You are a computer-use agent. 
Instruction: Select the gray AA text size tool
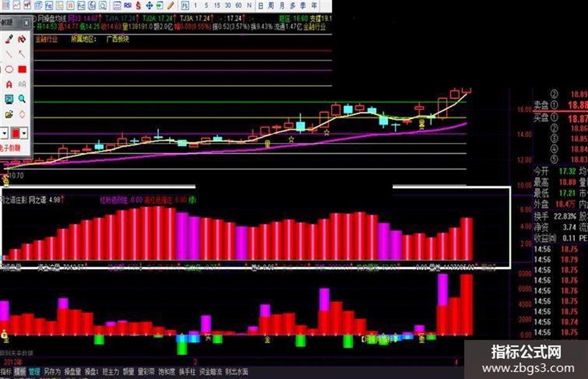22,85
